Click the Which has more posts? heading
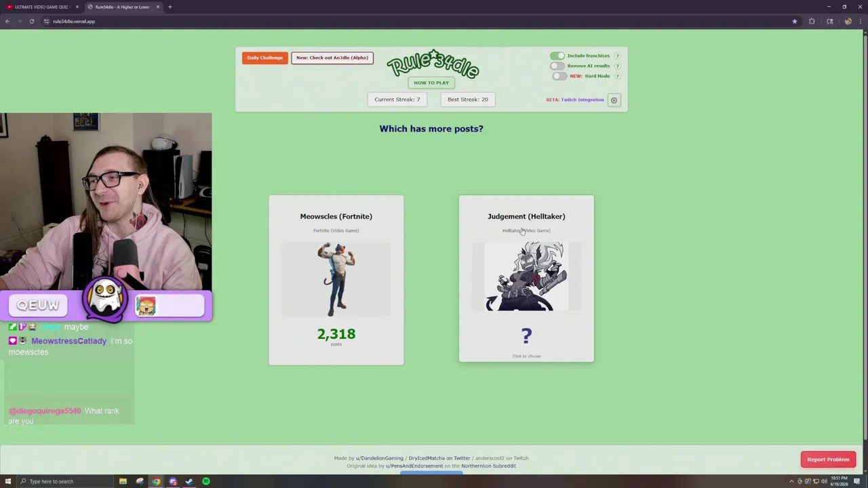868x488 pixels. [x=431, y=129]
